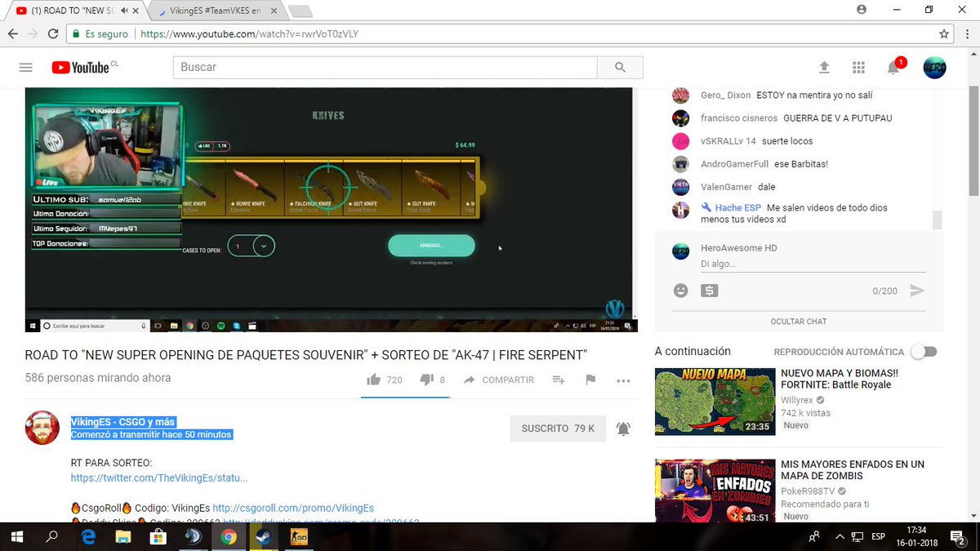Viewport: 980px width, 551px height.
Task: Open the twitter.com/TheVikingEs link
Action: click(159, 478)
